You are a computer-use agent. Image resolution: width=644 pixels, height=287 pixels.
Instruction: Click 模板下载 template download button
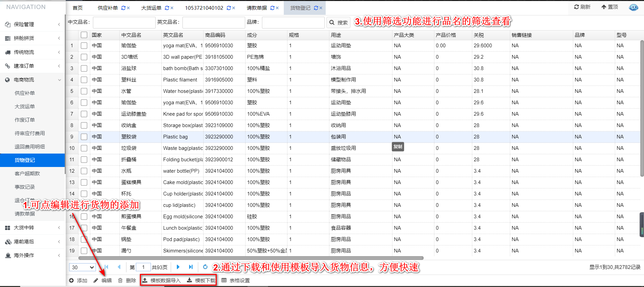pyautogui.click(x=201, y=280)
